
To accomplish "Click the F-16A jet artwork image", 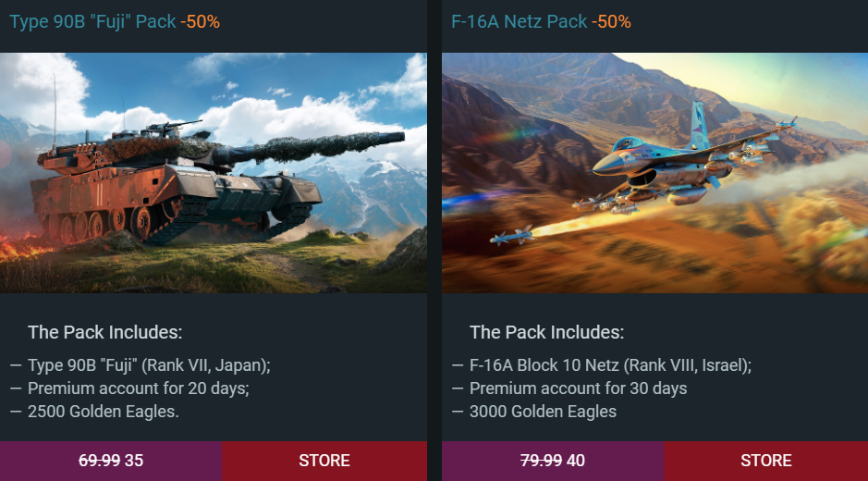I will (654, 173).
